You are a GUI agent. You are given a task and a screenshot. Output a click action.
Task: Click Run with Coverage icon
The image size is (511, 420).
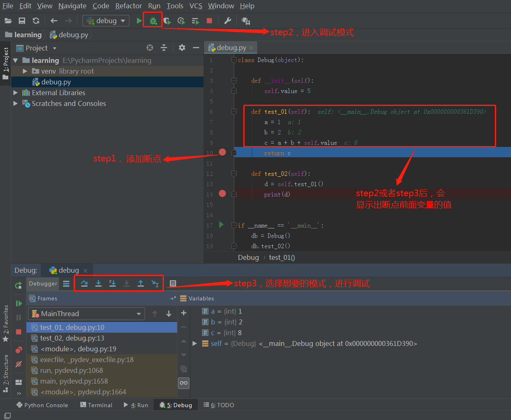tap(167, 21)
